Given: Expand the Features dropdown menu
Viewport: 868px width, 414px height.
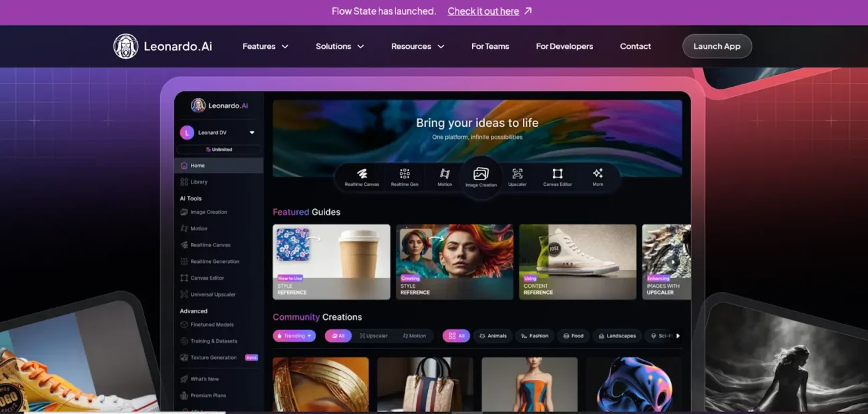Looking at the screenshot, I should click(x=265, y=47).
